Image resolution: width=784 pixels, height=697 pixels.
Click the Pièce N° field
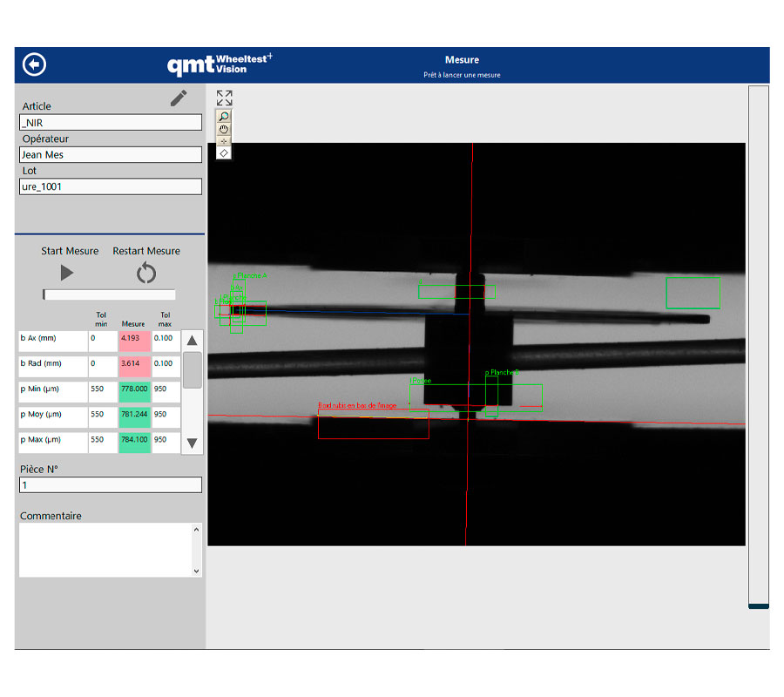point(111,485)
